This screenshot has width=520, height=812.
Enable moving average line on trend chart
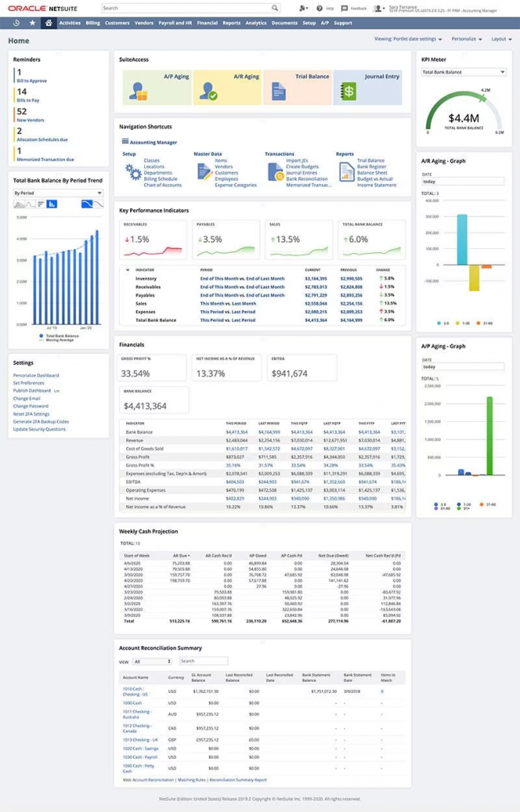click(86, 204)
